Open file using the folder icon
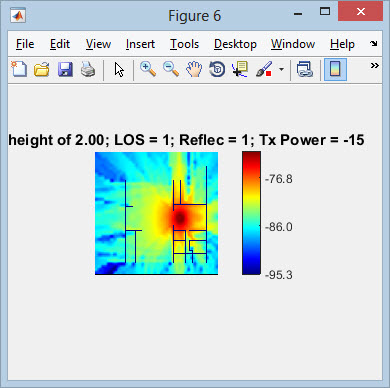The image size is (390, 388). (x=42, y=69)
